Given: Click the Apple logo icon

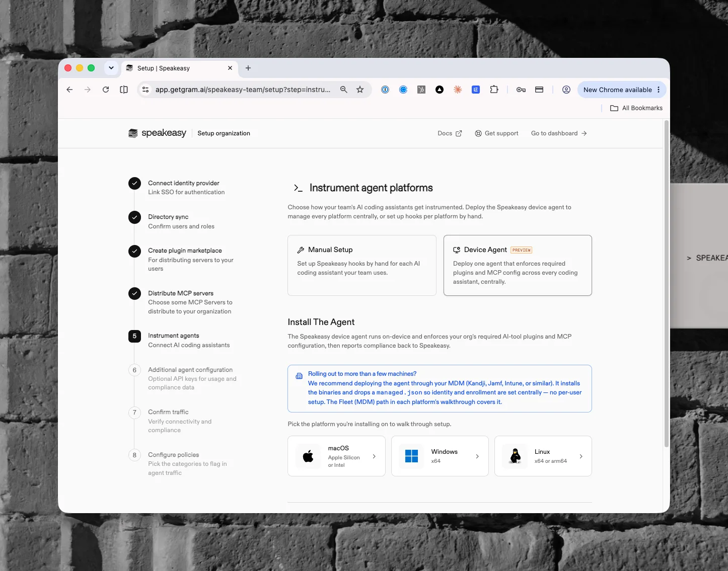Looking at the screenshot, I should (308, 456).
